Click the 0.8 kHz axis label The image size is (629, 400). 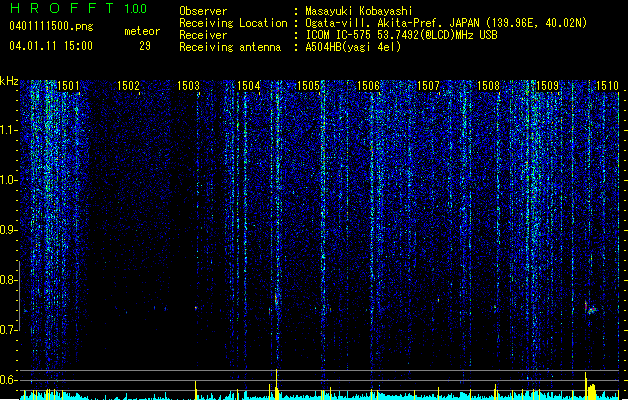pos(8,280)
